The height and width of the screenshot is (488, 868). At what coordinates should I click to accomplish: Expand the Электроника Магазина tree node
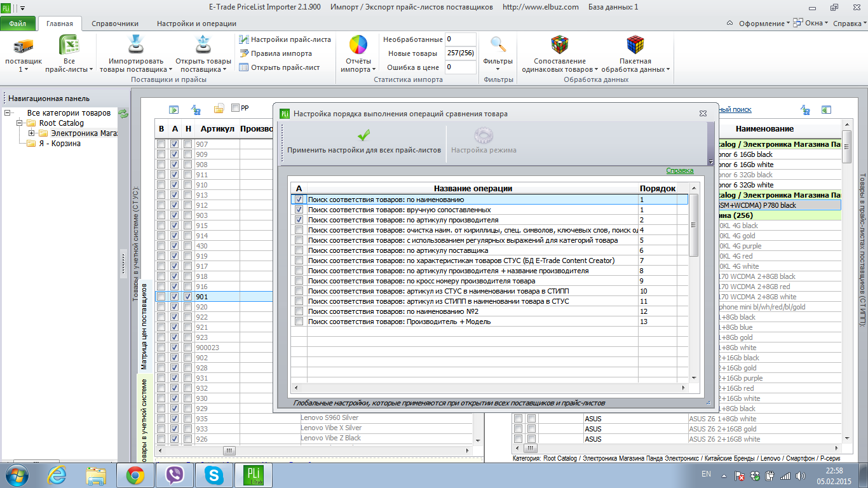click(32, 133)
